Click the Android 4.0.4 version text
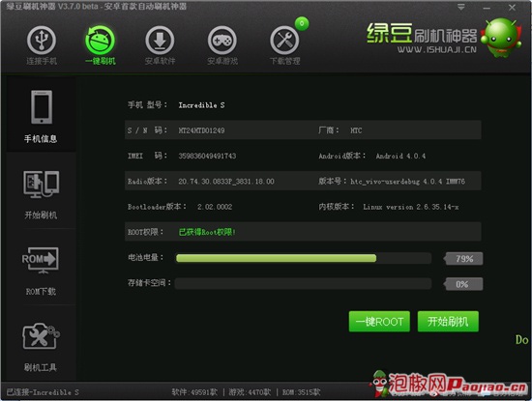Screen dimensions: 532x401 [400, 156]
